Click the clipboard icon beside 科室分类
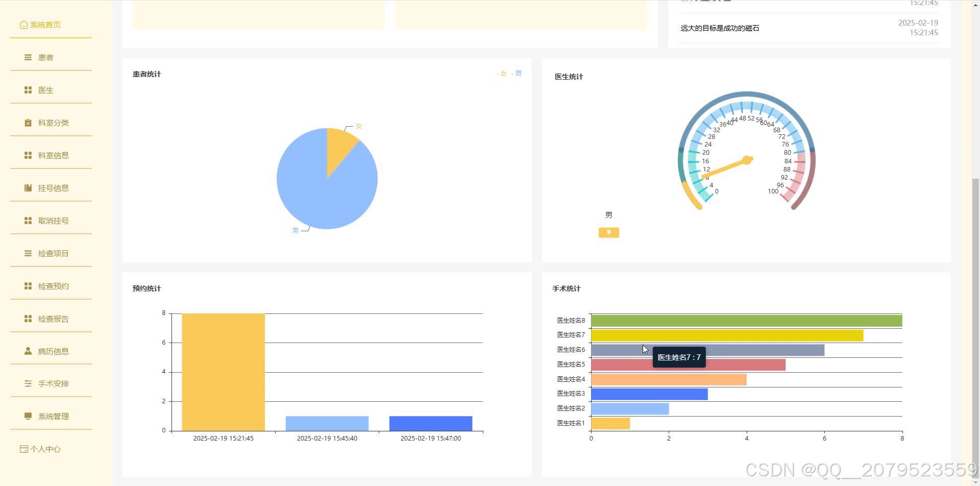 (x=28, y=123)
